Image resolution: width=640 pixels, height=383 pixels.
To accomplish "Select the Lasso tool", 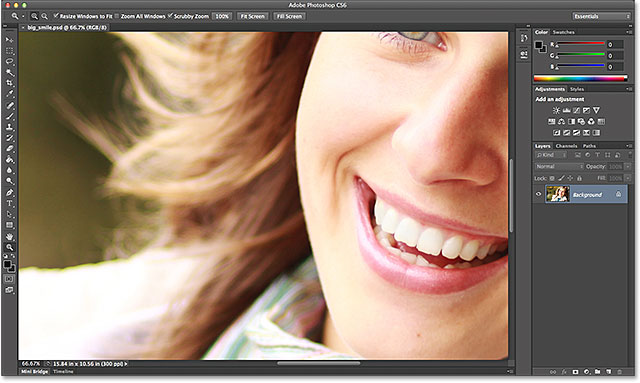I will point(9,62).
